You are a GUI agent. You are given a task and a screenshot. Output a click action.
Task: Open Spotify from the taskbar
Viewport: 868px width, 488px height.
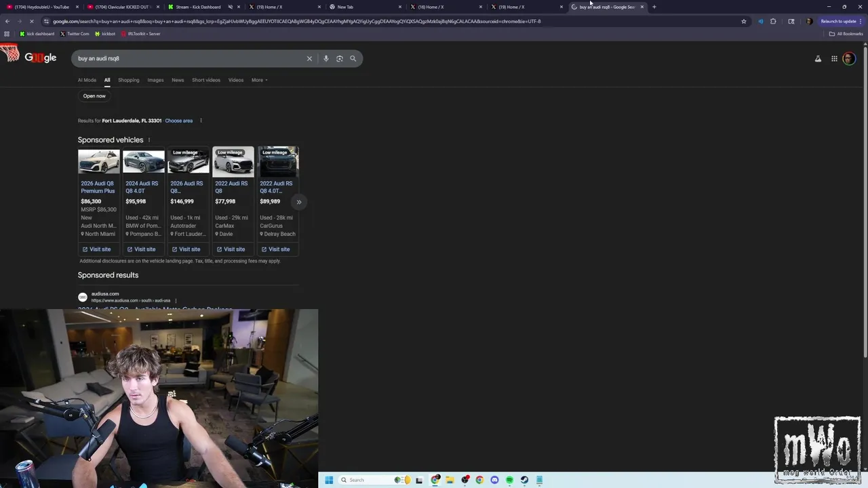(x=509, y=480)
